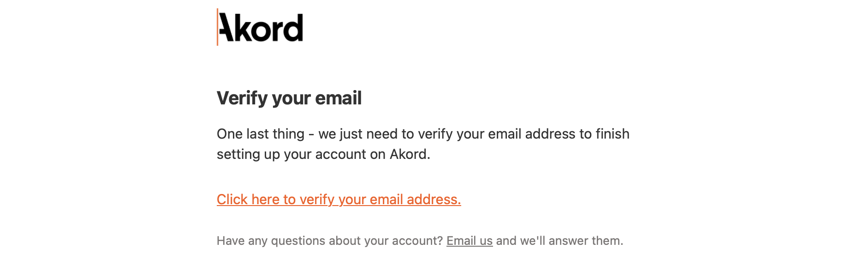Image resolution: width=868 pixels, height=255 pixels.
Task: Click the Akord logo
Action: [x=260, y=27]
